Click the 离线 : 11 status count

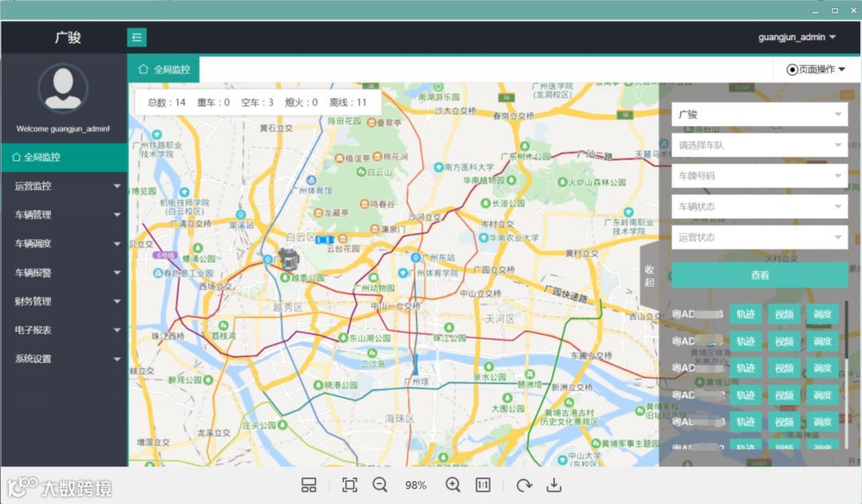click(348, 103)
